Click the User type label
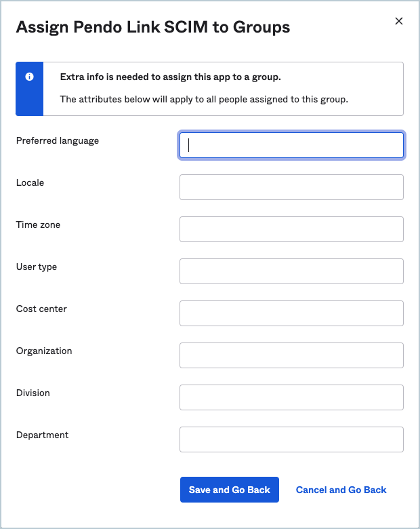The image size is (420, 529). click(x=37, y=267)
